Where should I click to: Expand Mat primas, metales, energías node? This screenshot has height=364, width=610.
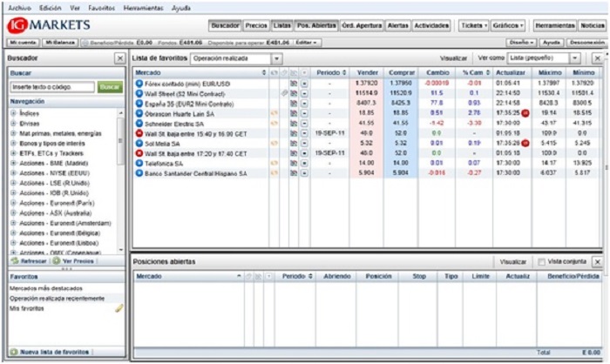coord(14,133)
